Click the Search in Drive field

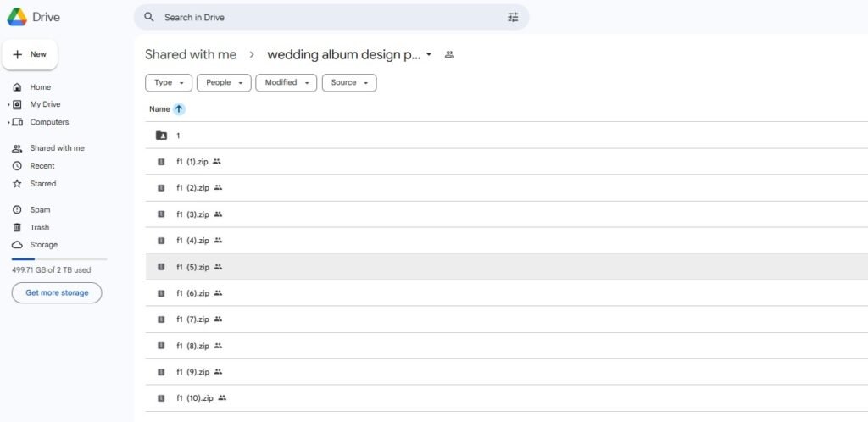(x=331, y=17)
